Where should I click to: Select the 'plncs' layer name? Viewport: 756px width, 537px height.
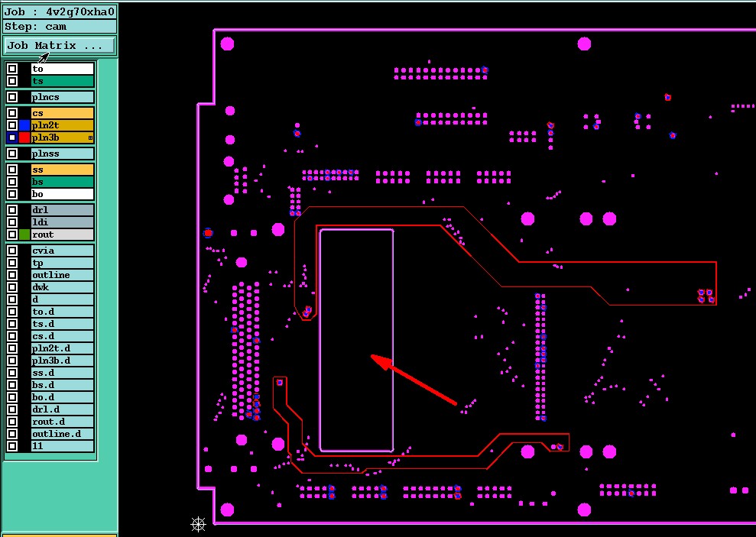coord(62,97)
